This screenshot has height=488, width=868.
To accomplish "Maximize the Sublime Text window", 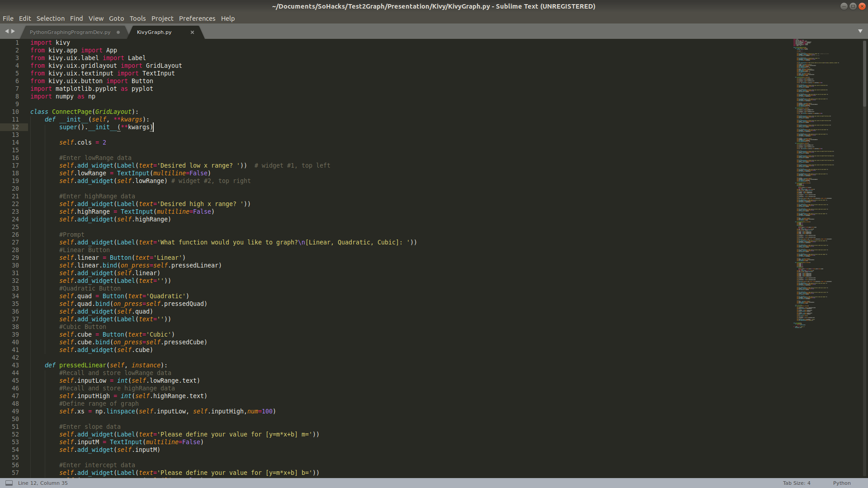I will pyautogui.click(x=853, y=6).
